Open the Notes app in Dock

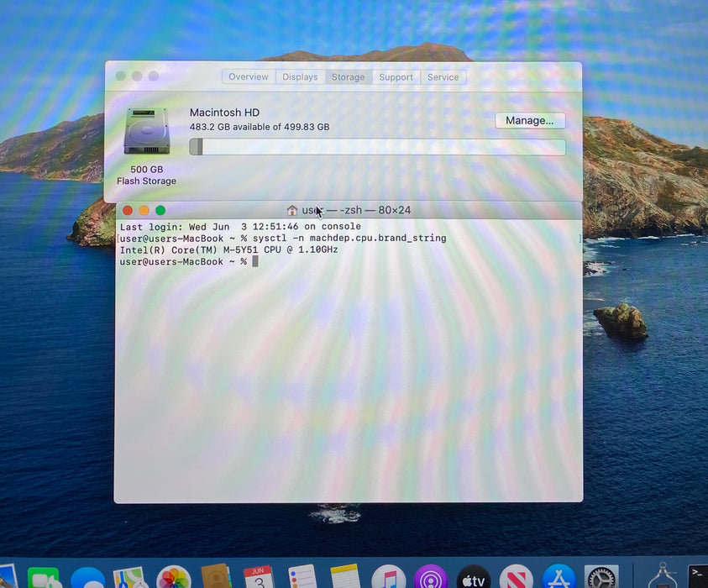tap(345, 577)
